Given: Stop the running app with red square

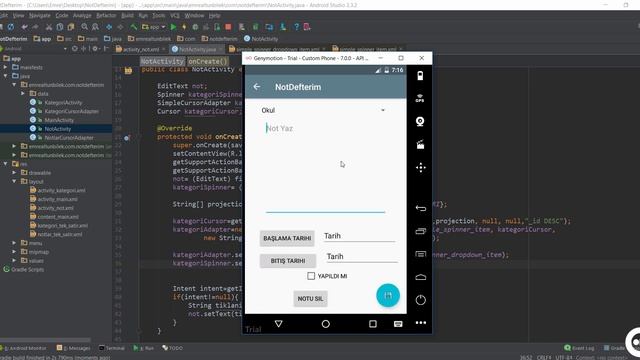Looking at the screenshot, I should (228, 27).
